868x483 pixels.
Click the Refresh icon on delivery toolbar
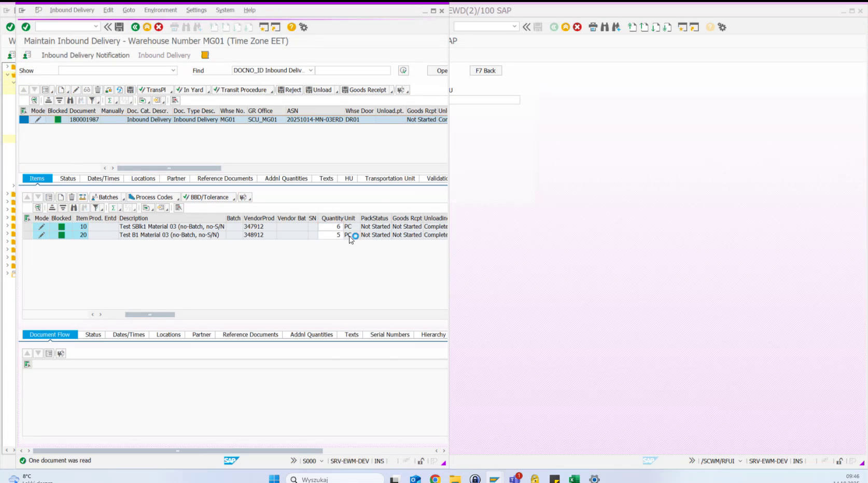click(x=119, y=89)
